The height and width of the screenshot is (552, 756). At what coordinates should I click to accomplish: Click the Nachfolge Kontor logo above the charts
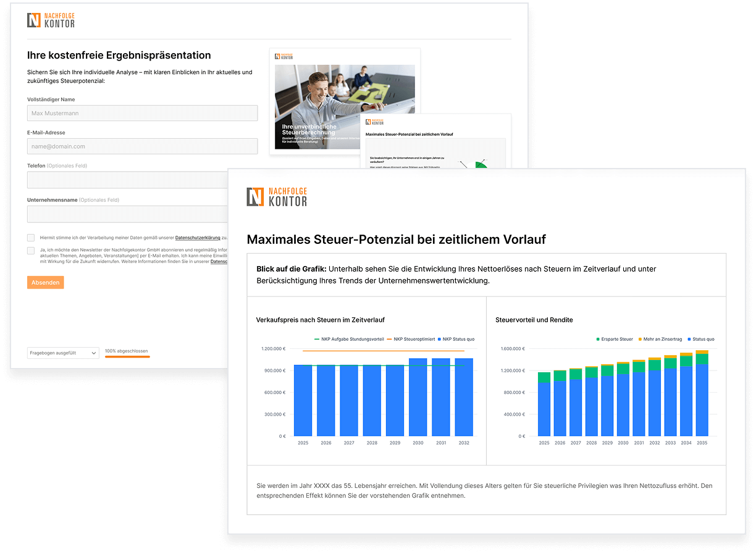coord(276,196)
